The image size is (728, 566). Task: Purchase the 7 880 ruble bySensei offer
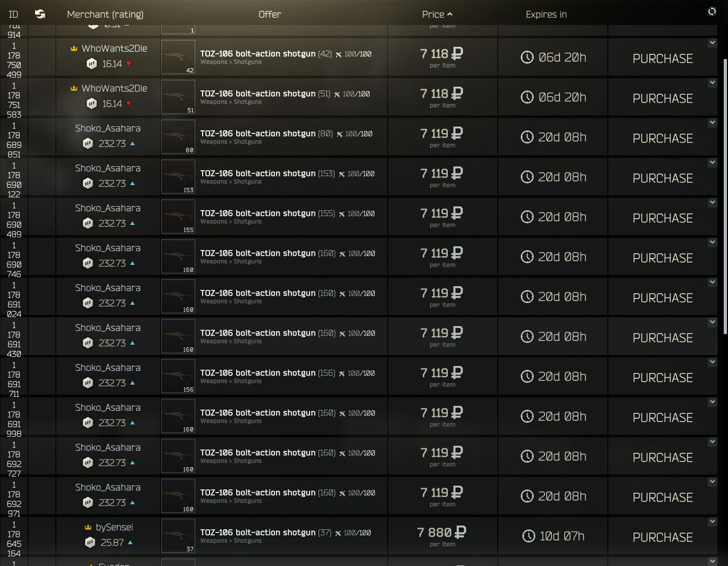(x=663, y=537)
